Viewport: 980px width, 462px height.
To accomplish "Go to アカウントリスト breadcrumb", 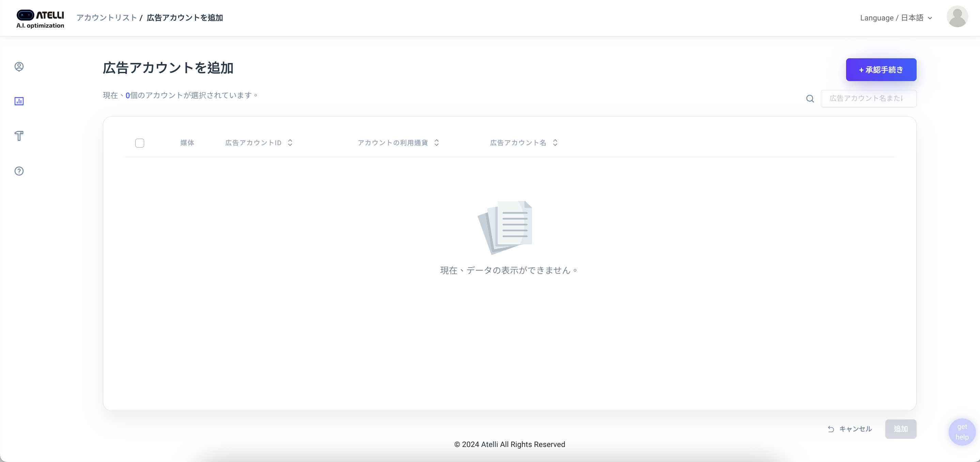I will tap(107, 18).
